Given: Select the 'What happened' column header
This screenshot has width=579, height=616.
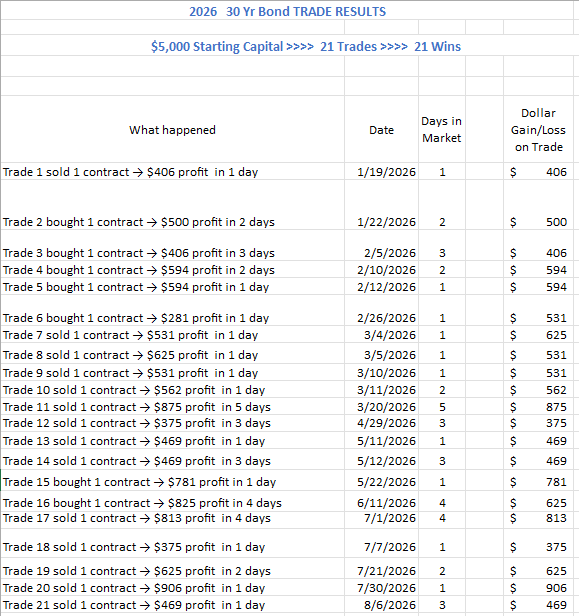Looking at the screenshot, I should click(x=172, y=130).
